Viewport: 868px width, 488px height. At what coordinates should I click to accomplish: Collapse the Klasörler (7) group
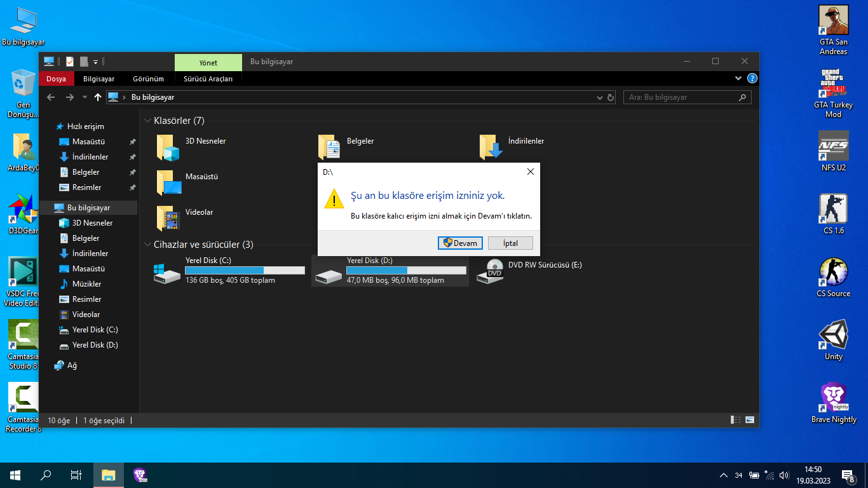tap(147, 121)
